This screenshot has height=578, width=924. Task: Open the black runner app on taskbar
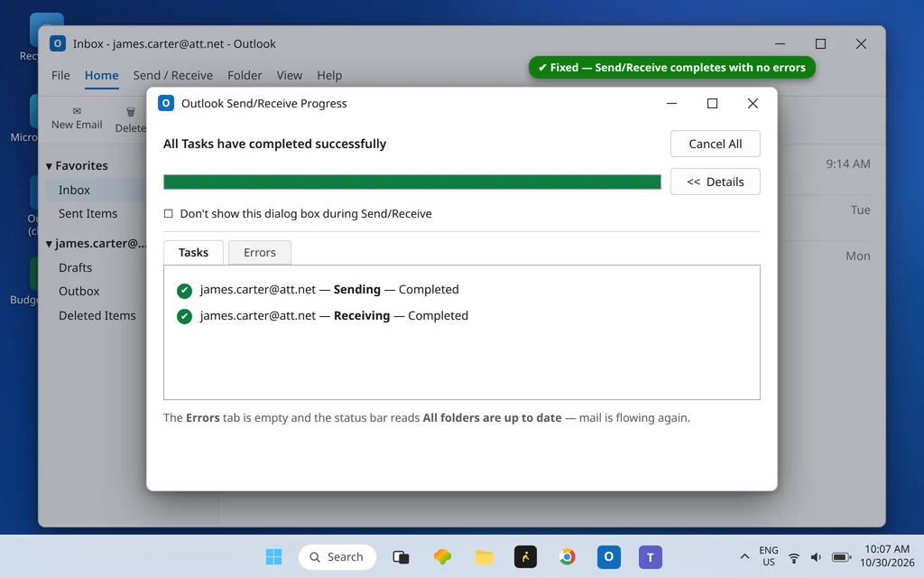[x=526, y=556]
